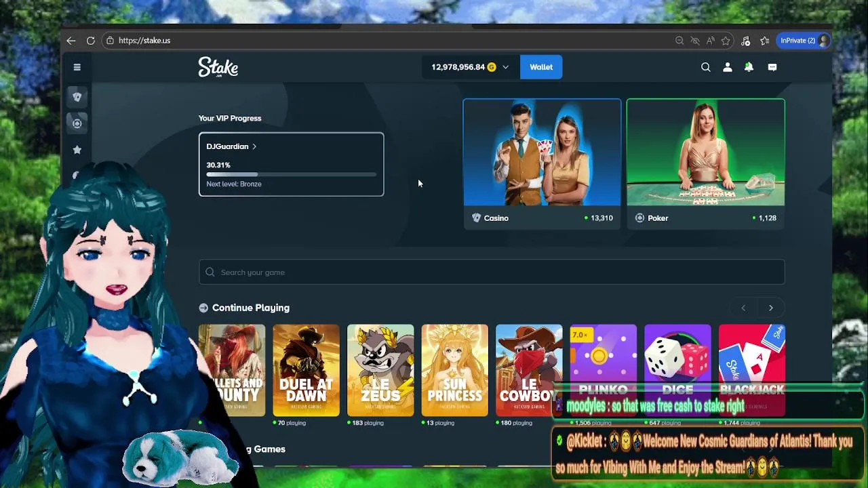
Task: Open the hamburger sidebar menu
Action: 77,67
